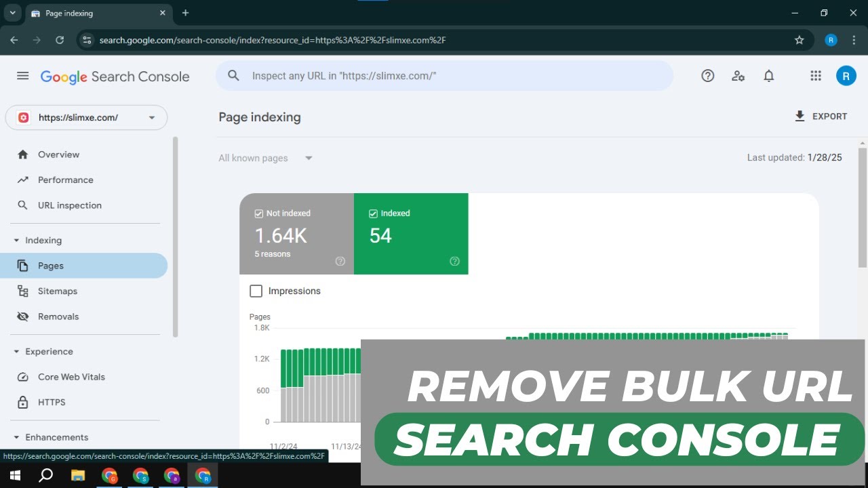Go to Overview in the sidebar
The height and width of the screenshot is (488, 868).
[84, 155]
